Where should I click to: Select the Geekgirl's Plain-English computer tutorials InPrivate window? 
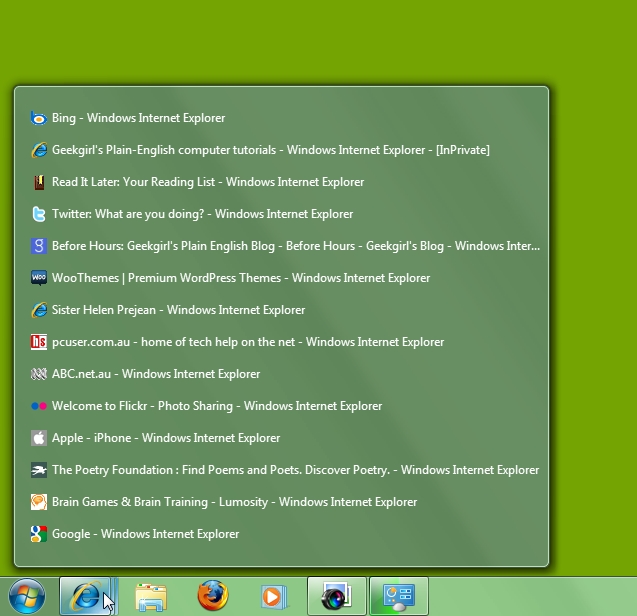tap(282, 150)
